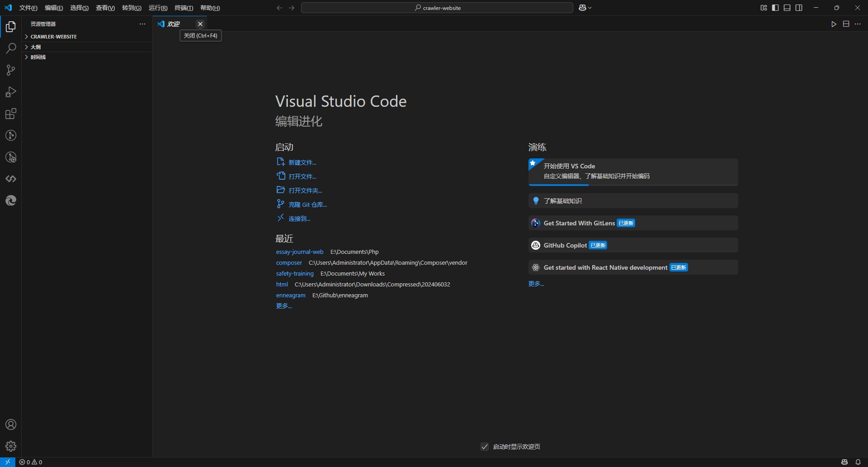Click the crawler-website command center search box
The height and width of the screenshot is (467, 868).
point(437,8)
